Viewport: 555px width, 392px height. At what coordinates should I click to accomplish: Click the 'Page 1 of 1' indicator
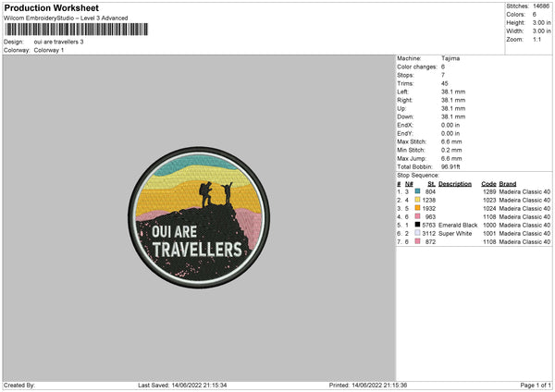[x=536, y=385]
